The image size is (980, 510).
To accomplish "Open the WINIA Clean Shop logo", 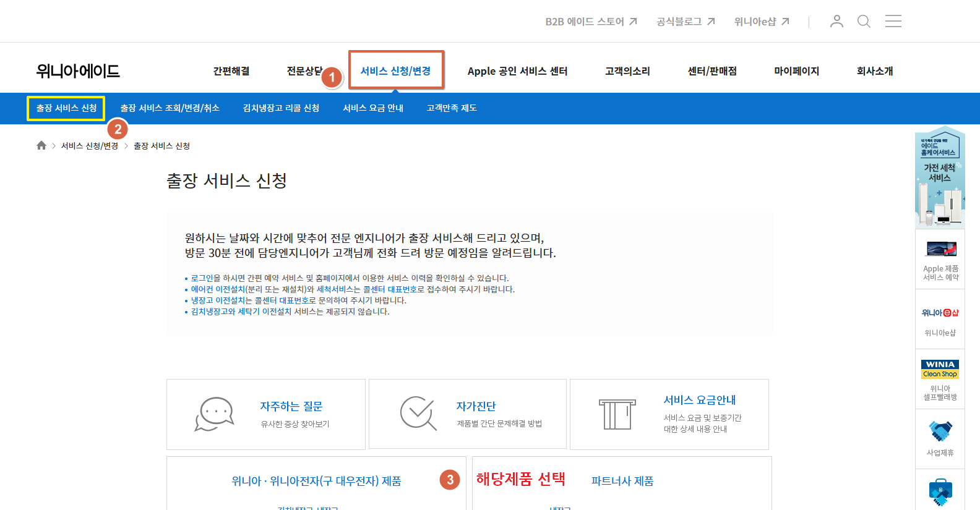I will [x=940, y=369].
